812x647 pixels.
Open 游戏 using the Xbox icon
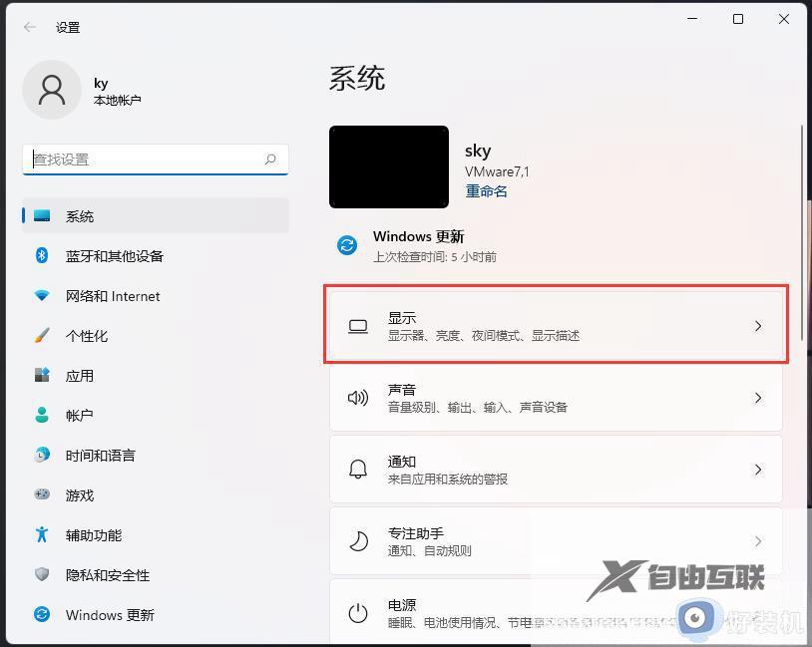coord(42,495)
